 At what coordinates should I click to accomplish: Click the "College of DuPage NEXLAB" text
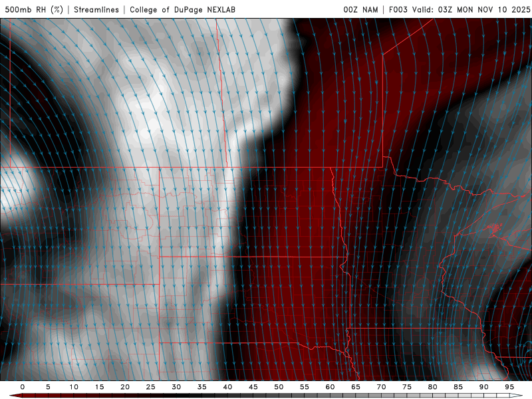(x=182, y=9)
